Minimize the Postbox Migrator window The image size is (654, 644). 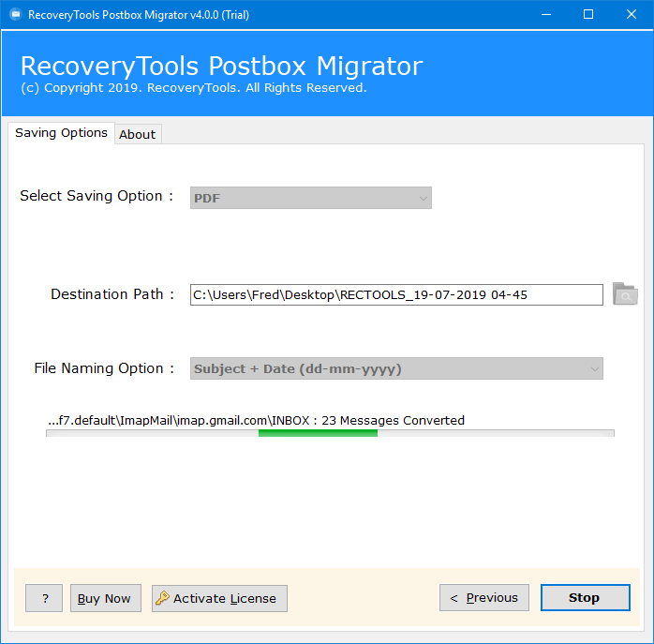click(546, 15)
